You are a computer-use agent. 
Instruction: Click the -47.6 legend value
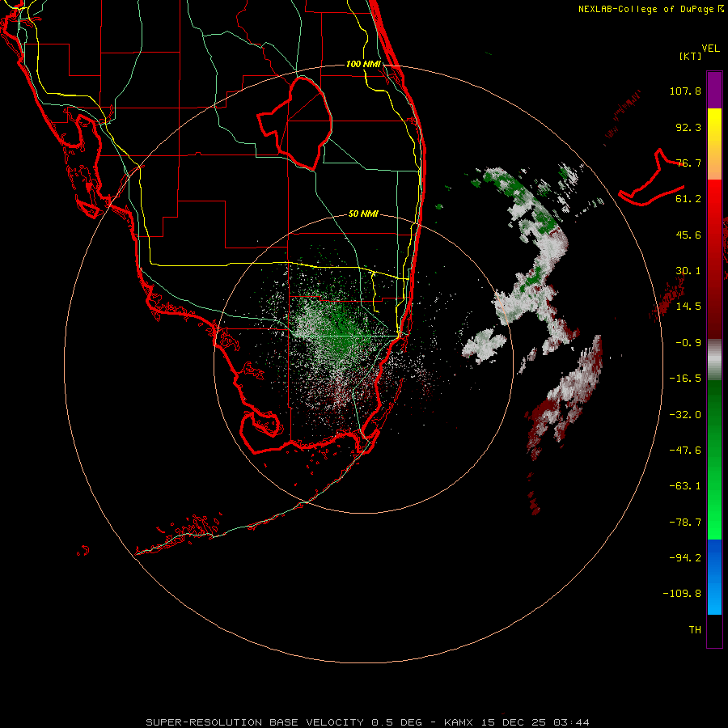click(x=685, y=451)
